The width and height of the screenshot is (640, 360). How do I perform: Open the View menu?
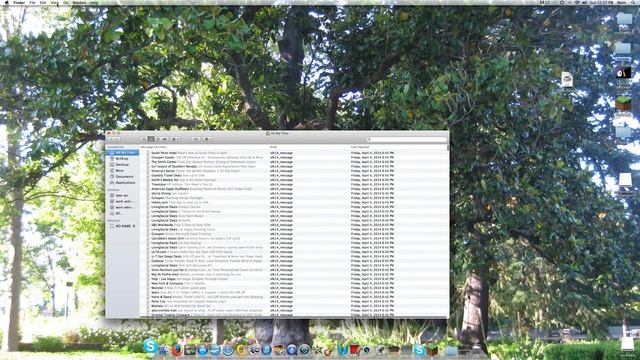(x=54, y=2)
